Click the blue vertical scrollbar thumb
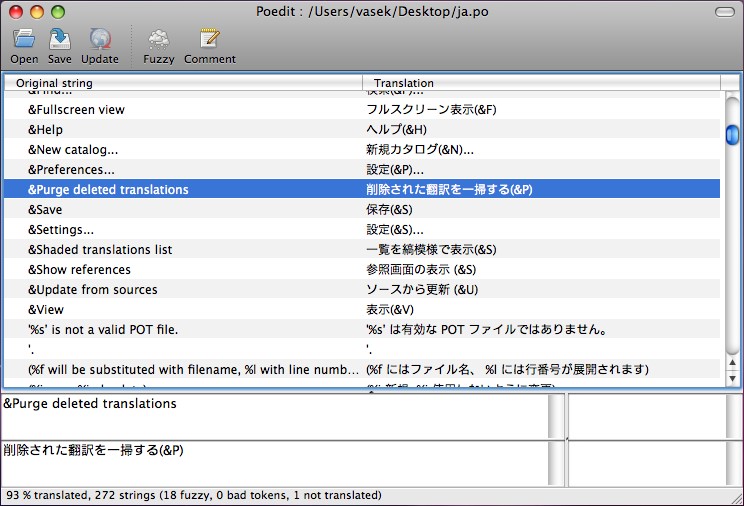Screen dimensions: 744x506 pyautogui.click(x=732, y=134)
